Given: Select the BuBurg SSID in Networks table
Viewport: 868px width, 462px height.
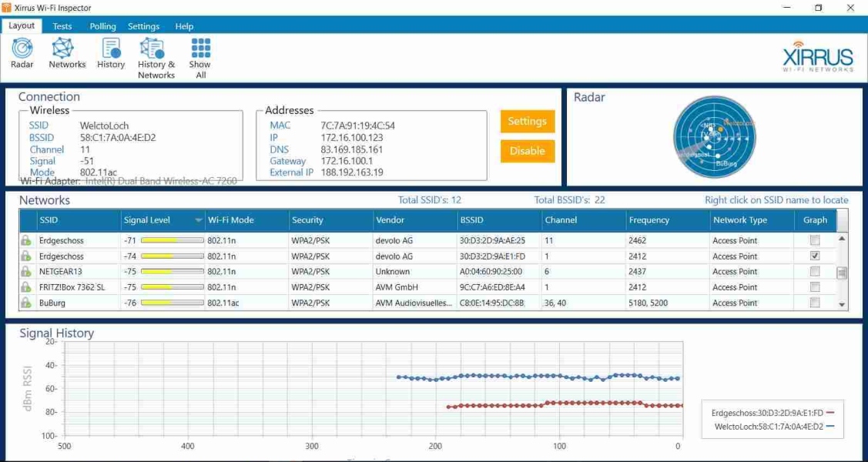Looking at the screenshot, I should coord(52,303).
